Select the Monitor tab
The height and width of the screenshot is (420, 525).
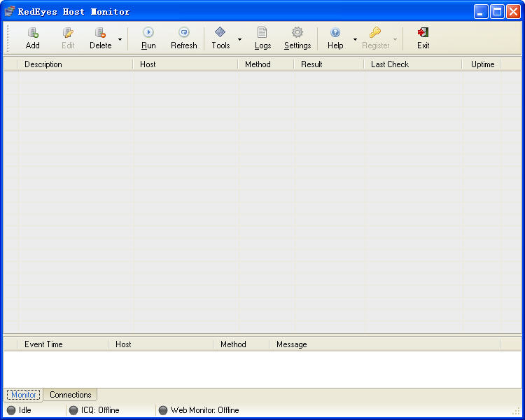click(x=24, y=395)
